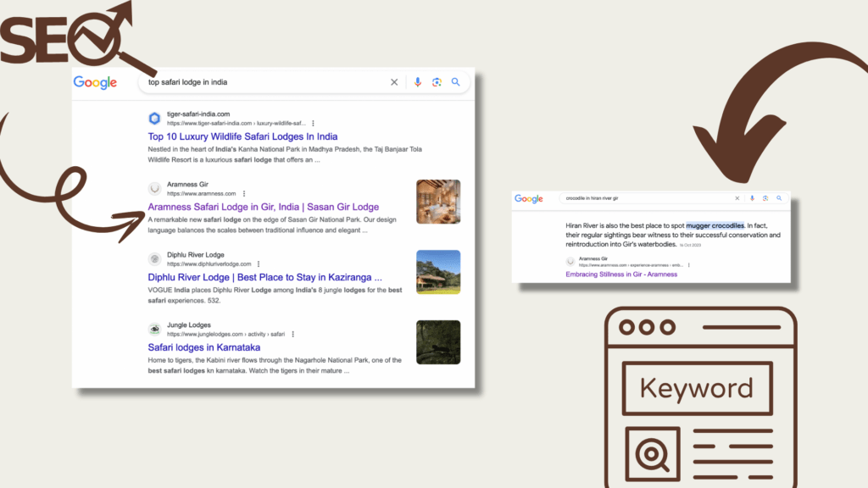Click the Jungle Lodges favicon
868x488 pixels.
[x=154, y=330]
